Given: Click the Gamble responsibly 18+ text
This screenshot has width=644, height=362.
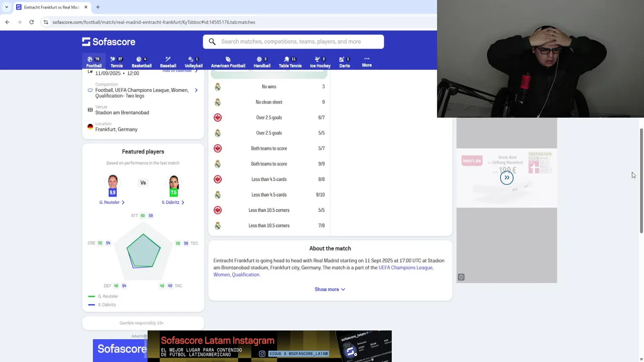Looking at the screenshot, I should click(x=141, y=323).
